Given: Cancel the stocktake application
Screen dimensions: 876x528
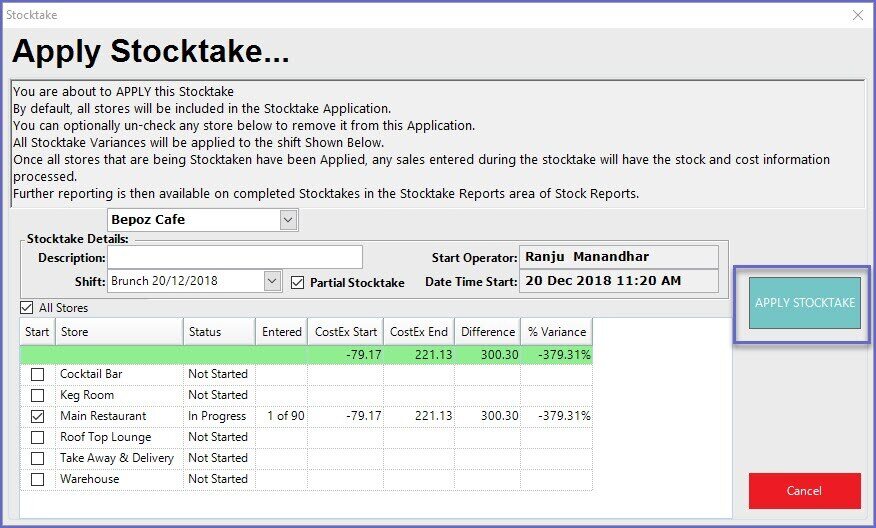Looking at the screenshot, I should pos(804,491).
